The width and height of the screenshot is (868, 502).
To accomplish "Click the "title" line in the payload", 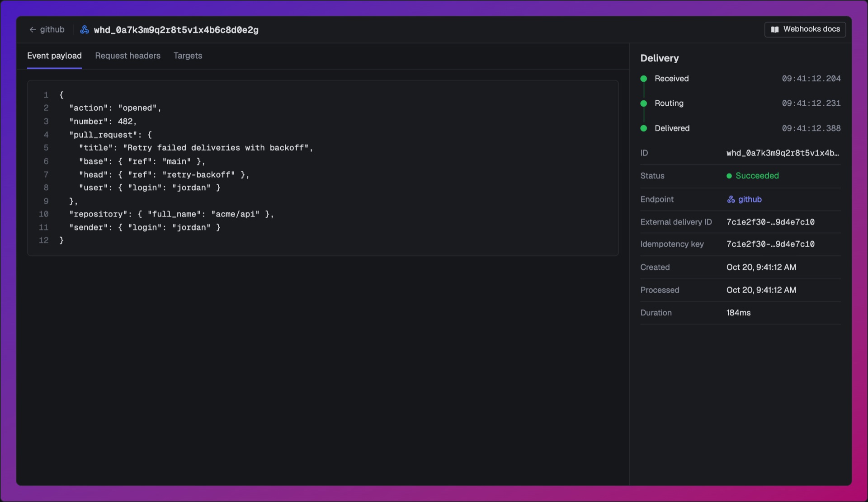I will [x=196, y=148].
